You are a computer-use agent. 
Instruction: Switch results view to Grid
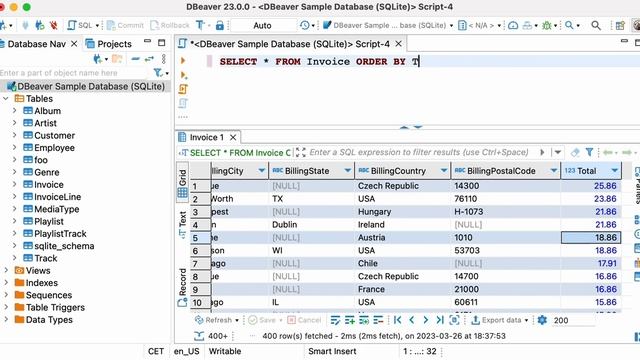[x=182, y=182]
